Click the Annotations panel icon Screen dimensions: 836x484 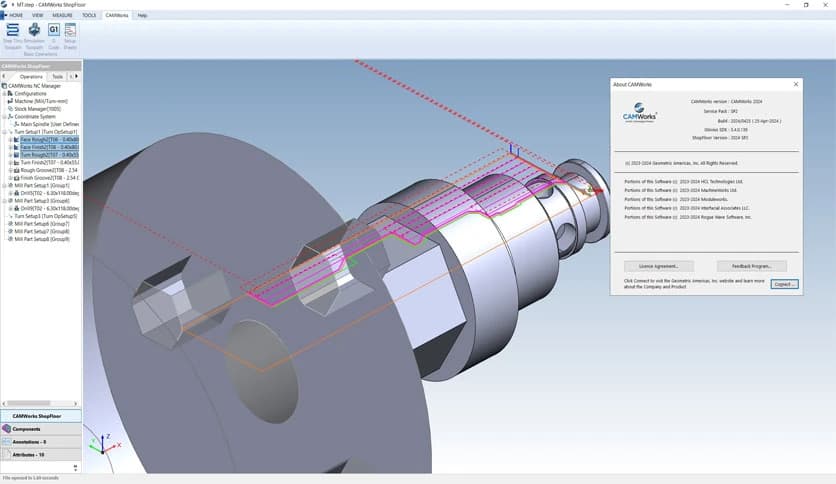pos(7,441)
